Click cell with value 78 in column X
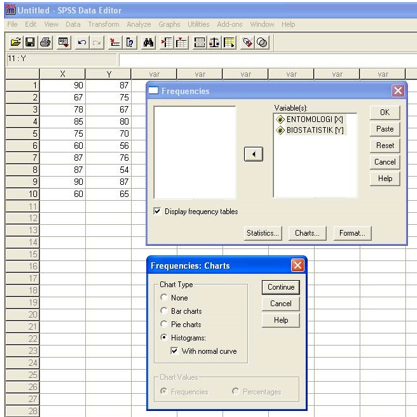 [62, 110]
